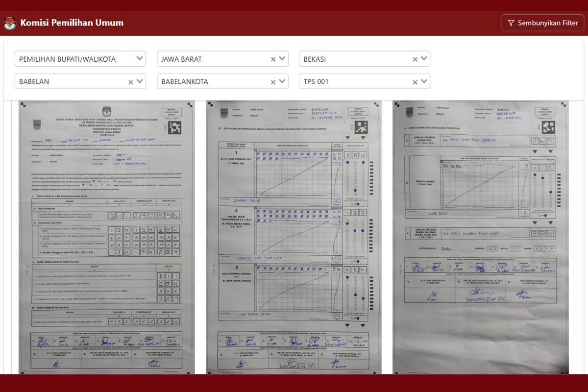Clear the Babelankota village selection
588x392 pixels.
273,82
